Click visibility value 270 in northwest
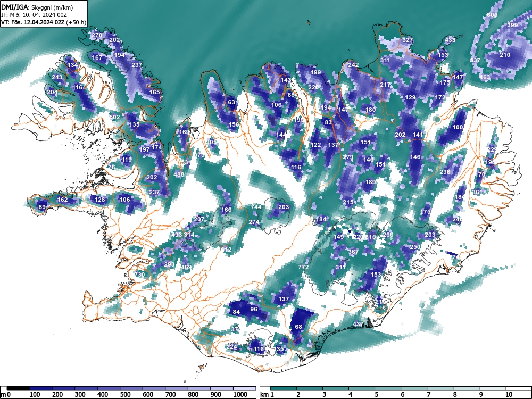 [x=97, y=35]
